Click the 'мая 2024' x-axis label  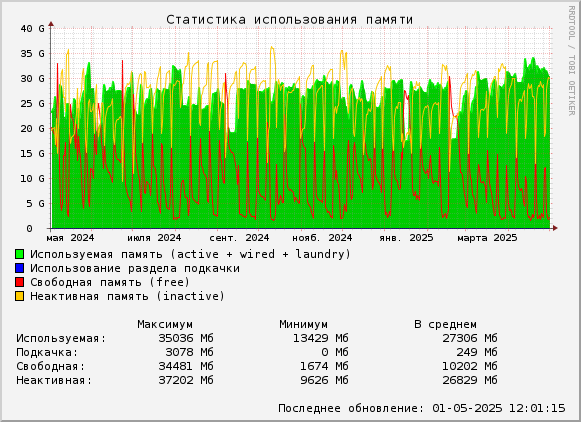[x=70, y=238]
